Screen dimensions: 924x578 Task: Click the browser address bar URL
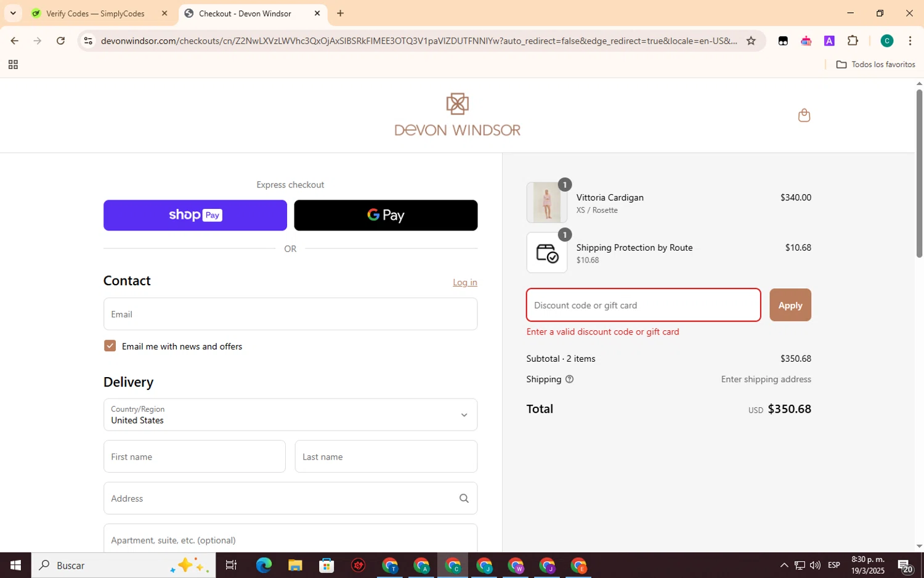419,41
